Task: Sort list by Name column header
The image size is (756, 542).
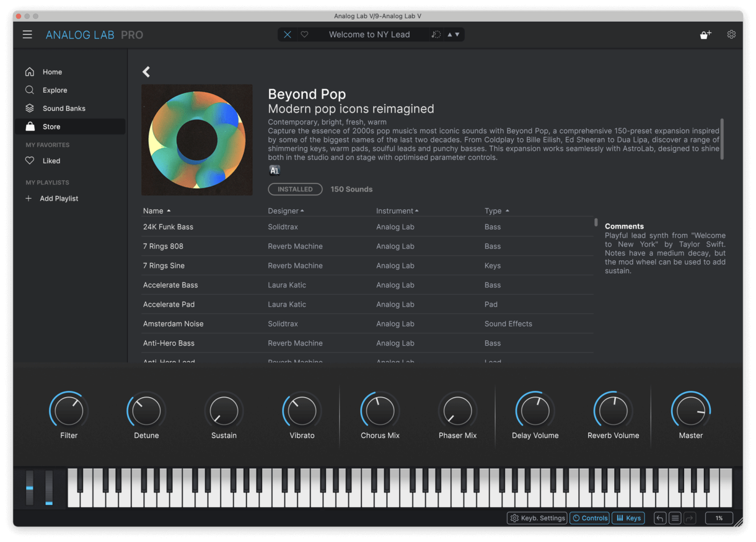Action: [x=154, y=211]
